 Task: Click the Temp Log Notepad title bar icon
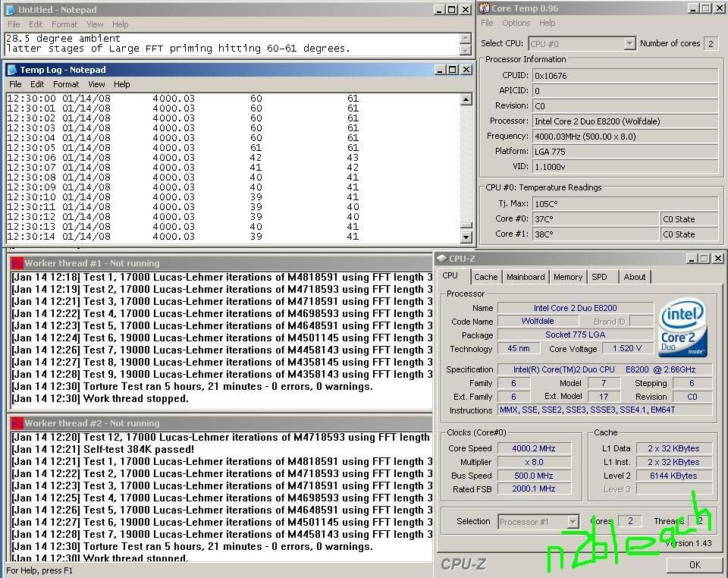pos(12,70)
